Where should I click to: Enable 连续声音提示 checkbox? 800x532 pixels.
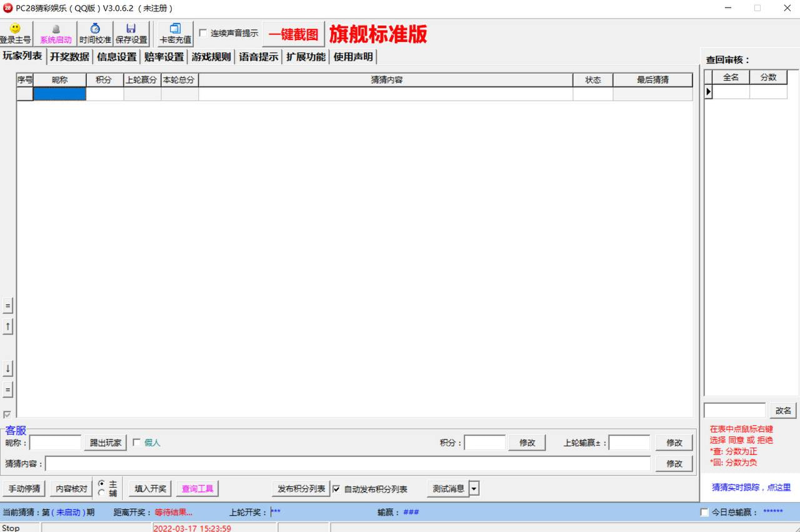(203, 33)
